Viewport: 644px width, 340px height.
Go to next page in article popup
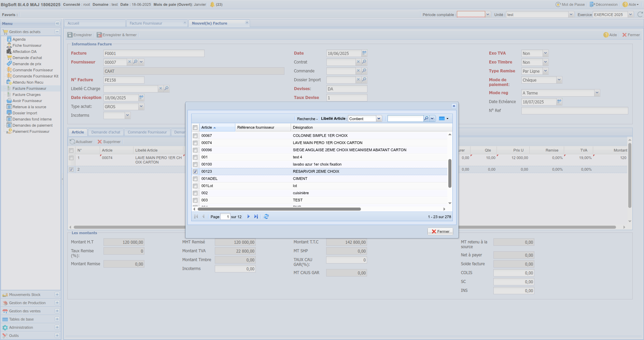(248, 216)
